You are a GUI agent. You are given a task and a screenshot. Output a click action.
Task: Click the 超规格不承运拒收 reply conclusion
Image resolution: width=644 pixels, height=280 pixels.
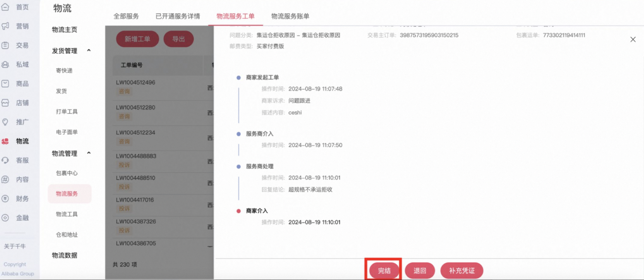(310, 189)
